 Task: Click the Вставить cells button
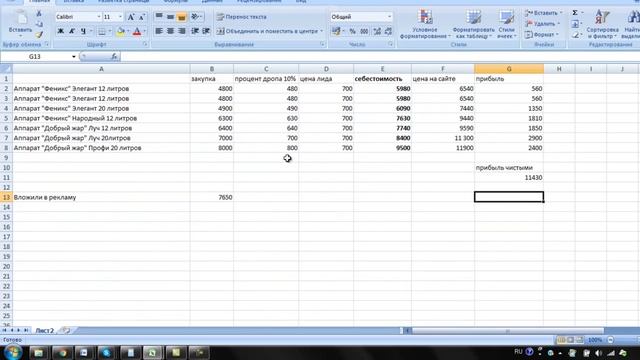coord(543,13)
